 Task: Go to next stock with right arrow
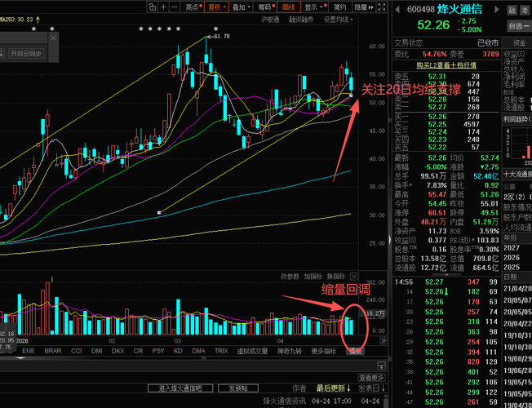497,10
